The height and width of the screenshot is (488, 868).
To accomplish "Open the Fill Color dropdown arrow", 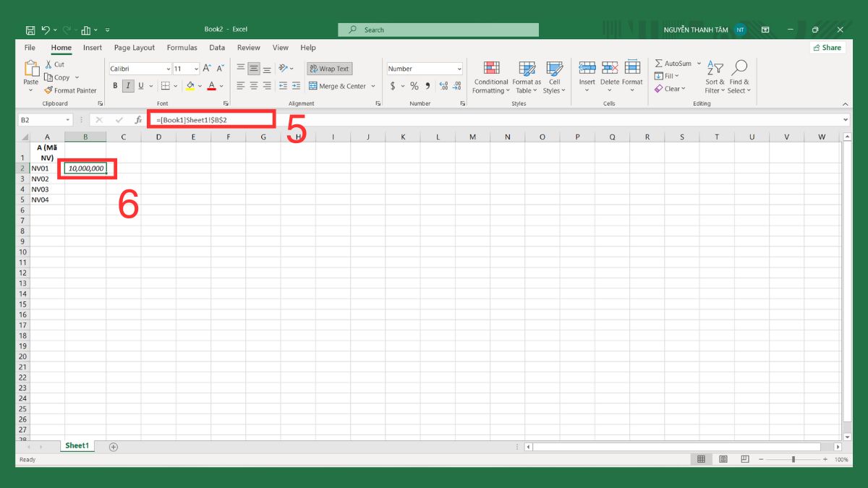I will tap(200, 85).
